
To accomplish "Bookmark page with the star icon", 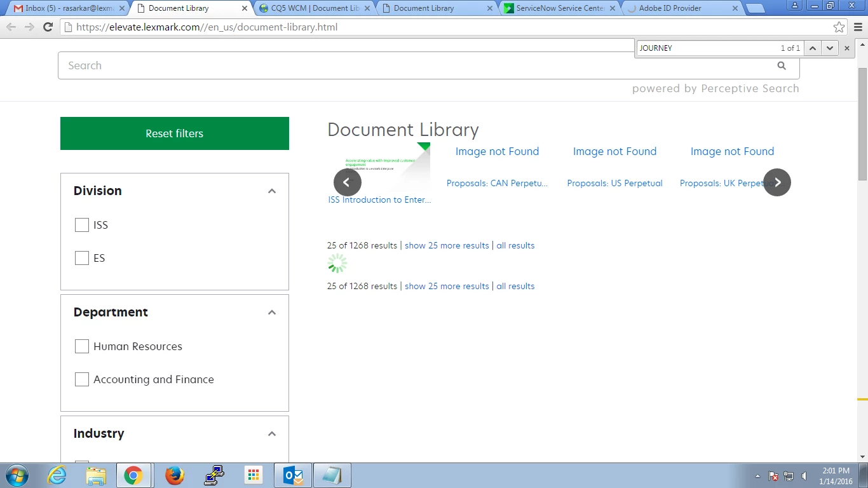I will click(839, 27).
